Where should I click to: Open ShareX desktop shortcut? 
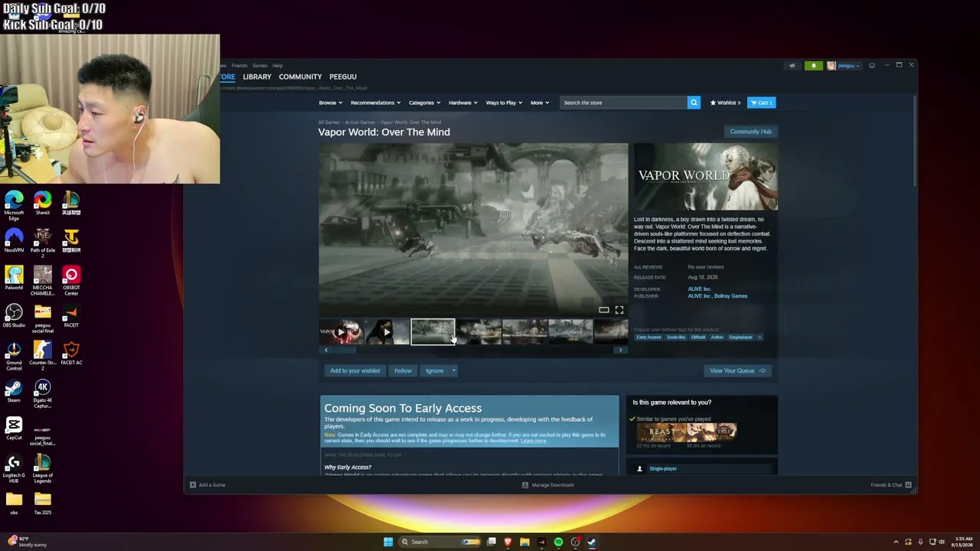pos(43,204)
